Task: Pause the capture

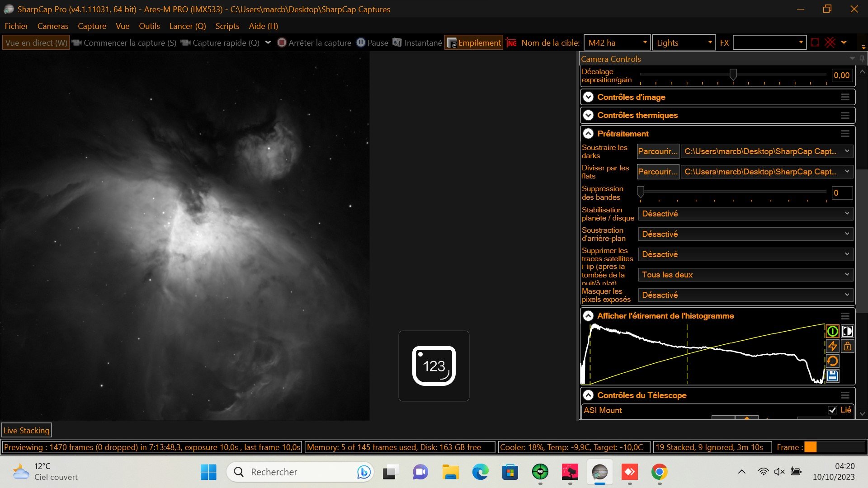Action: pos(372,42)
